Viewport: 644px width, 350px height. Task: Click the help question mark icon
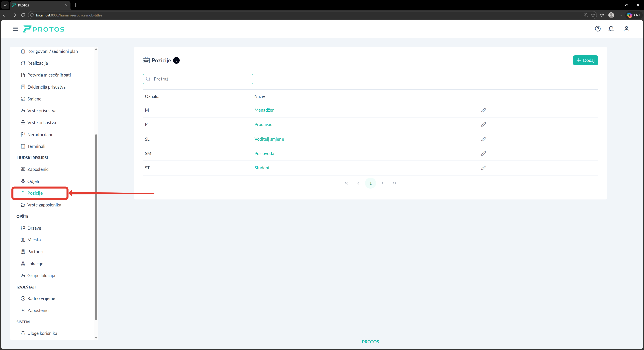(598, 29)
